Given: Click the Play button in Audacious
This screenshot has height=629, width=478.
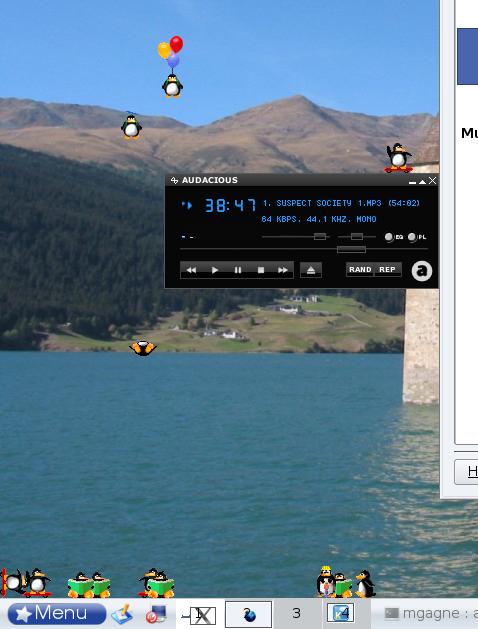Looking at the screenshot, I should click(x=215, y=270).
